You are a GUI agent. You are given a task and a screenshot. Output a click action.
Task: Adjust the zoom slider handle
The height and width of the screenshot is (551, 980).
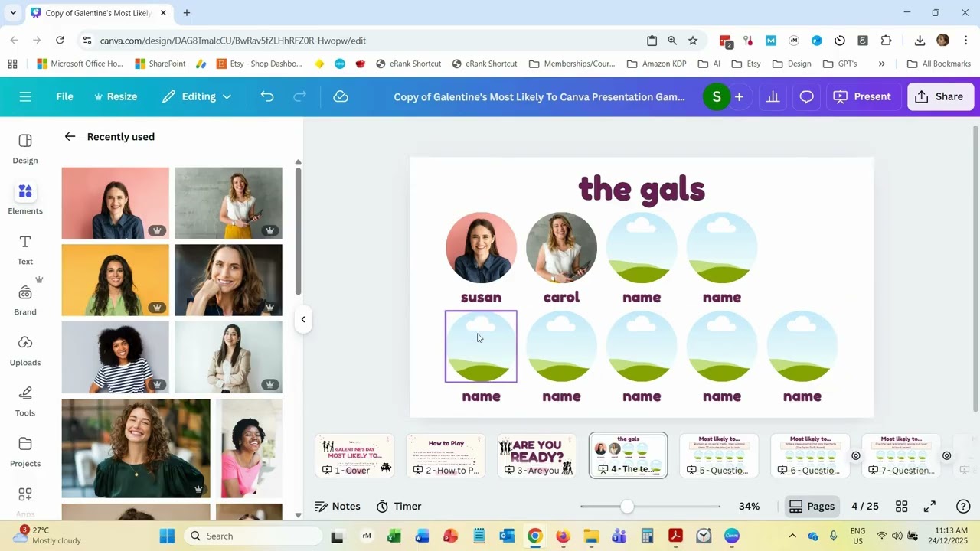(x=627, y=506)
